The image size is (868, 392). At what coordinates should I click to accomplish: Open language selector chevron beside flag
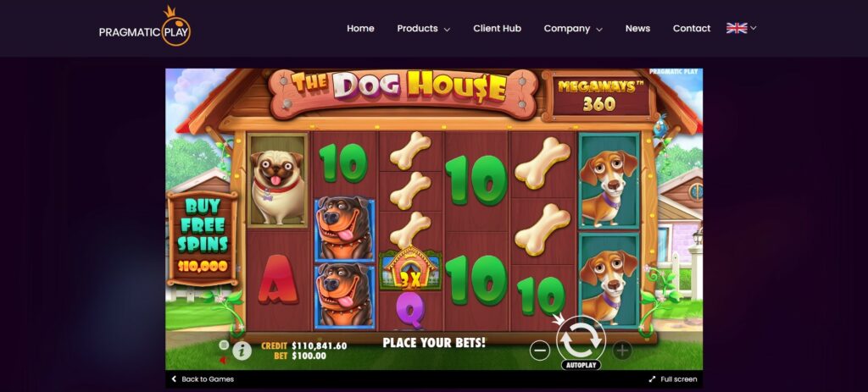[x=754, y=28]
